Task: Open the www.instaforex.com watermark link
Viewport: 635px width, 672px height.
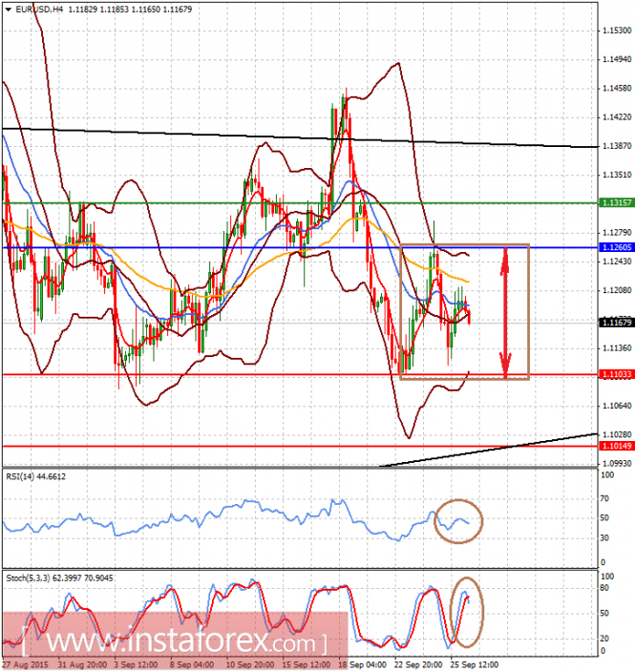Action: click(175, 641)
